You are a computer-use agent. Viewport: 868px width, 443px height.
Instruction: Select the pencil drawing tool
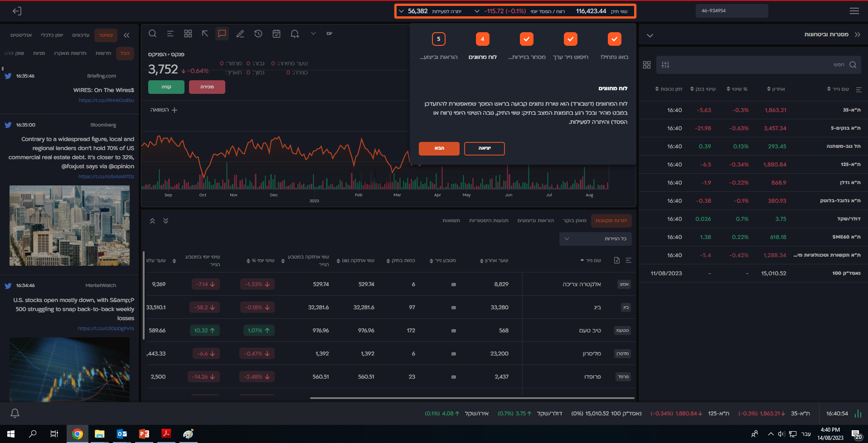click(x=240, y=34)
